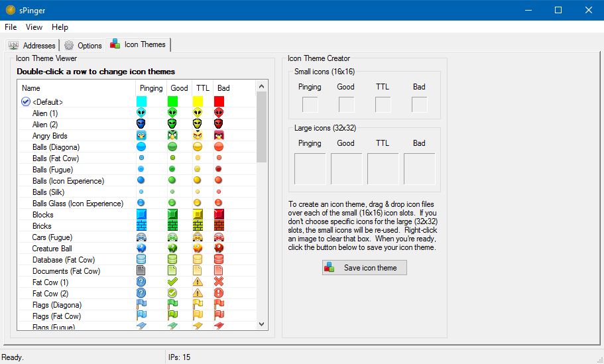Image resolution: width=604 pixels, height=364 pixels.
Task: Click the Flags (Diagona) red flag icon
Action: click(x=219, y=304)
